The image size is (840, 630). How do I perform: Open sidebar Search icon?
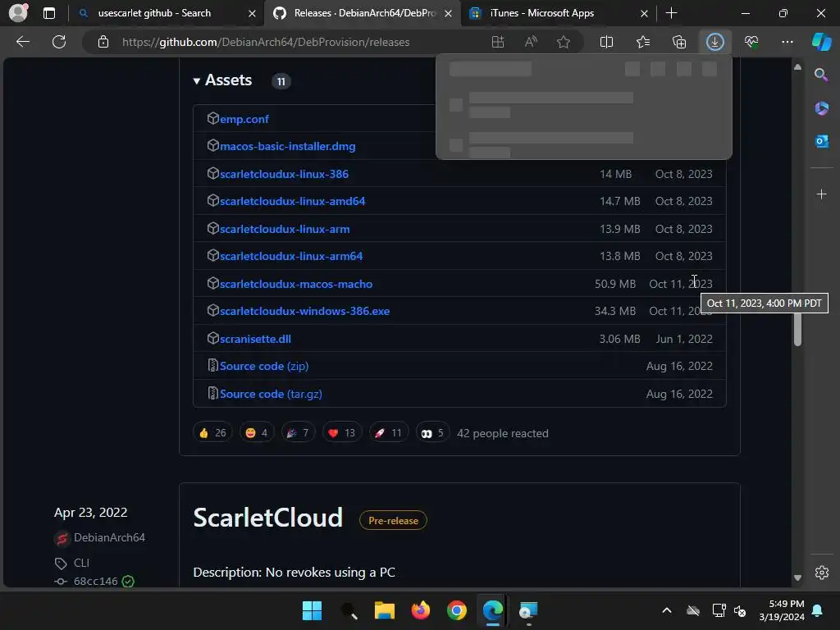click(x=821, y=75)
